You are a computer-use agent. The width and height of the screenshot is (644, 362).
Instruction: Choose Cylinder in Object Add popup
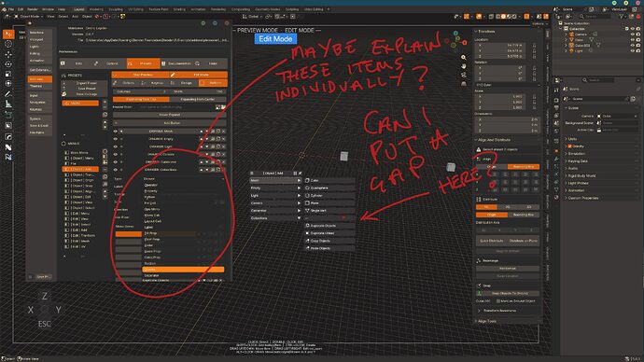(x=329, y=196)
